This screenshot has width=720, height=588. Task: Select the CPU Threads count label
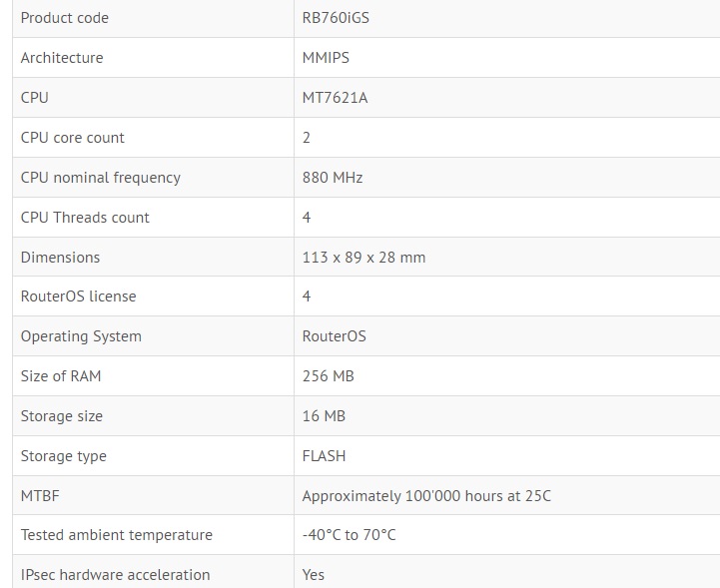85,218
